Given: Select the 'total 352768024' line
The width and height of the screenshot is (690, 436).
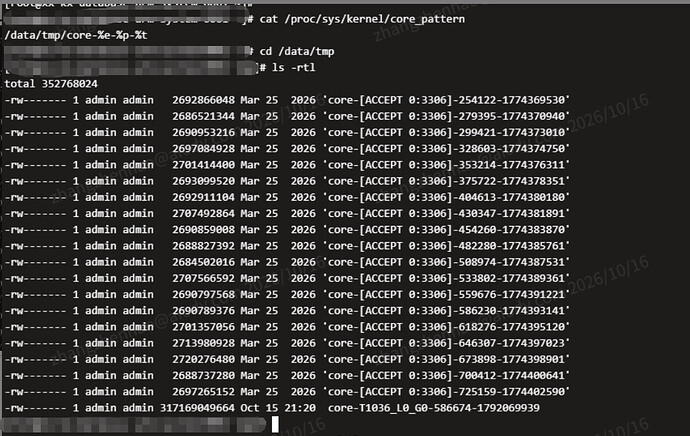Looking at the screenshot, I should click(51, 84).
